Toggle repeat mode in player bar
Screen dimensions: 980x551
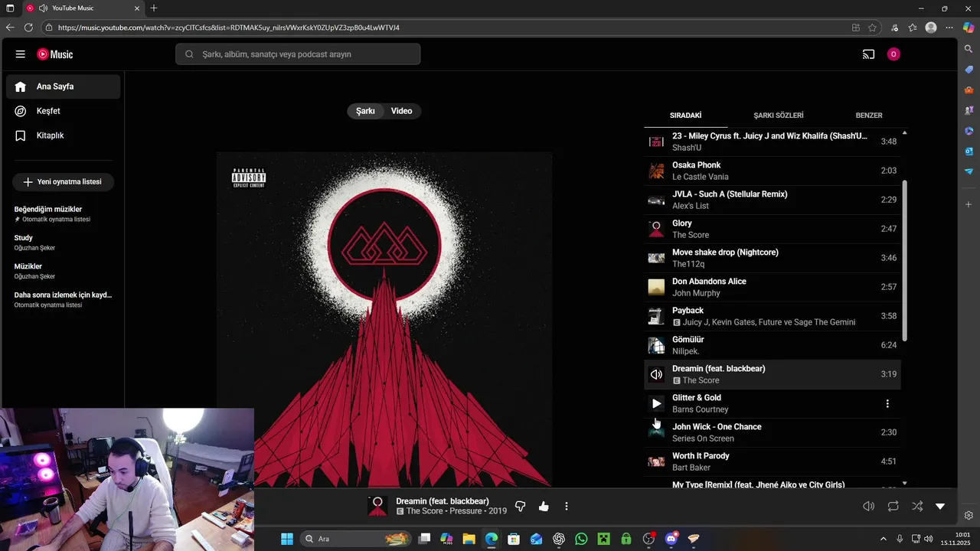click(x=893, y=507)
